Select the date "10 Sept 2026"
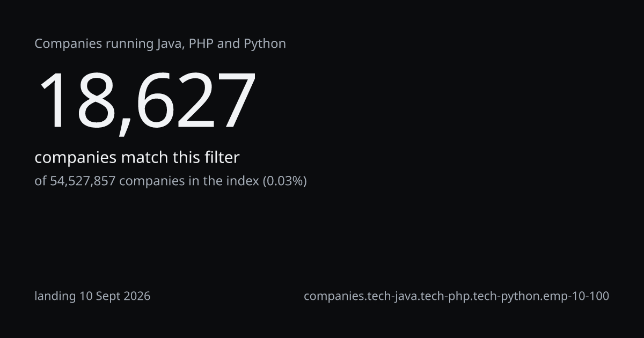The height and width of the screenshot is (338, 644). pyautogui.click(x=115, y=296)
